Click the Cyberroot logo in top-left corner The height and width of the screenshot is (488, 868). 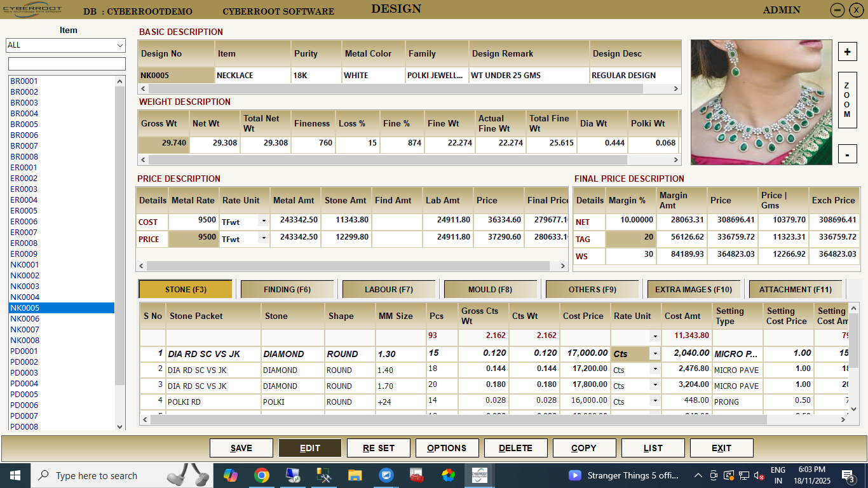(33, 10)
